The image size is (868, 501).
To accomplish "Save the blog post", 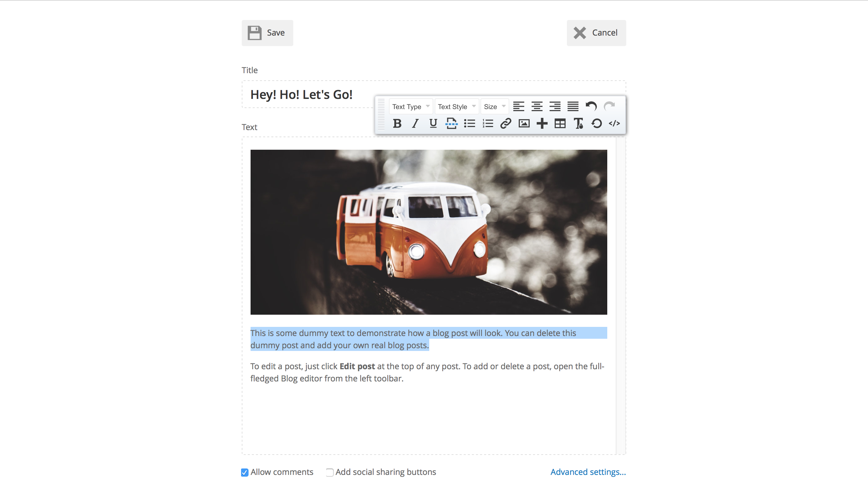I will pyautogui.click(x=267, y=33).
